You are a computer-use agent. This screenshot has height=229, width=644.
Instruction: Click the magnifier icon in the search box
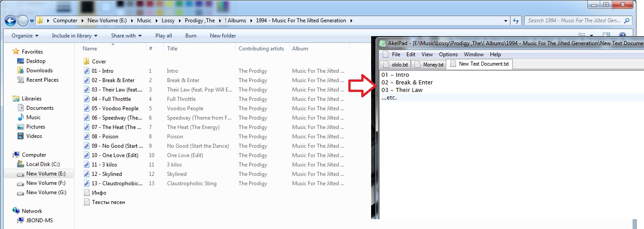coord(627,21)
